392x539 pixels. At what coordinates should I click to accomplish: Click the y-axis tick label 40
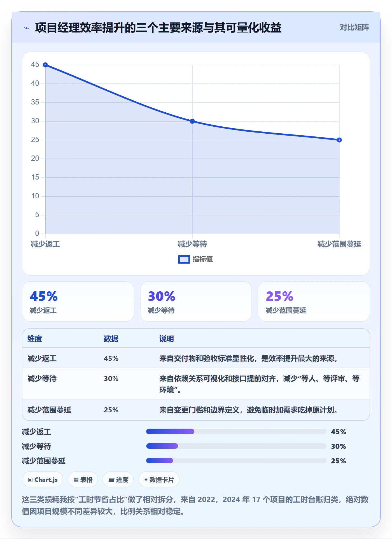coord(35,83)
